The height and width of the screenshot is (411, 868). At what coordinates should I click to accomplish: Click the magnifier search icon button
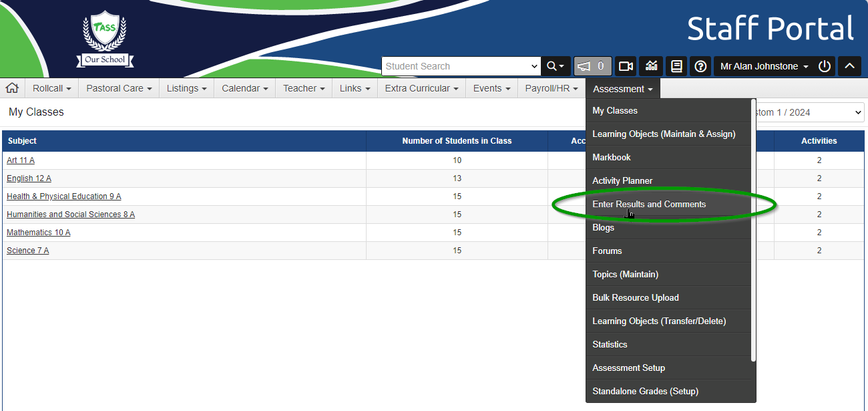[x=556, y=66]
